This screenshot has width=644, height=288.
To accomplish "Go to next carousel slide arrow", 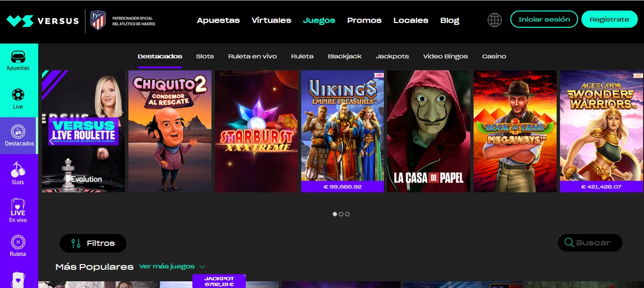I will pyautogui.click(x=631, y=140).
